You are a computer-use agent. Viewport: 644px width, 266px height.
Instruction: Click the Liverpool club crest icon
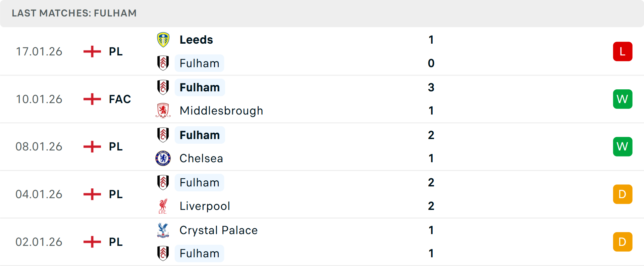coord(163,206)
